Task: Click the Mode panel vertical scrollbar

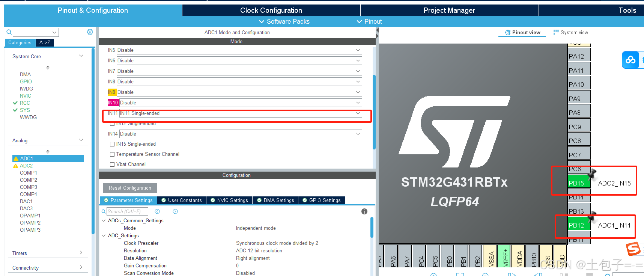Action: (x=374, y=113)
